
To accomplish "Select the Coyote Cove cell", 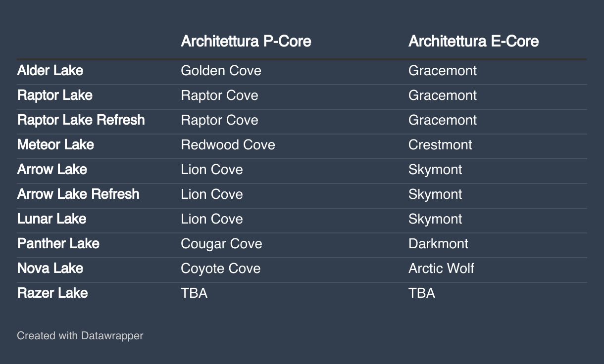I will click(x=221, y=269).
